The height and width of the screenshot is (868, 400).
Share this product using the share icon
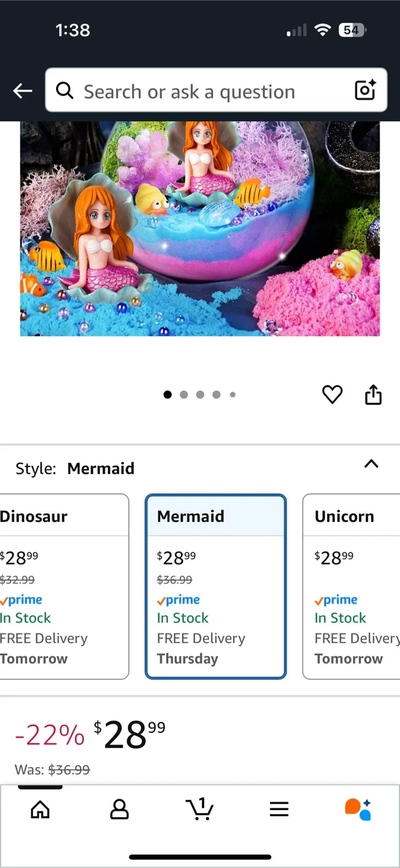[373, 394]
